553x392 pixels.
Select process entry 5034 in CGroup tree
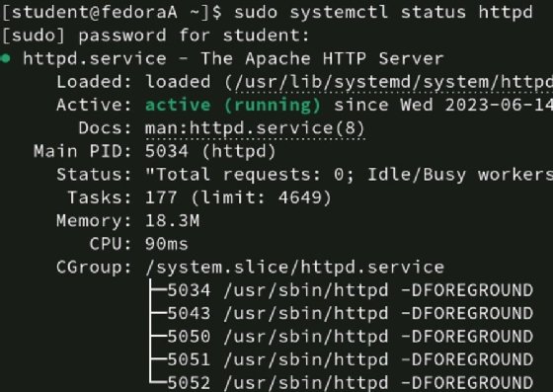click(x=351, y=290)
